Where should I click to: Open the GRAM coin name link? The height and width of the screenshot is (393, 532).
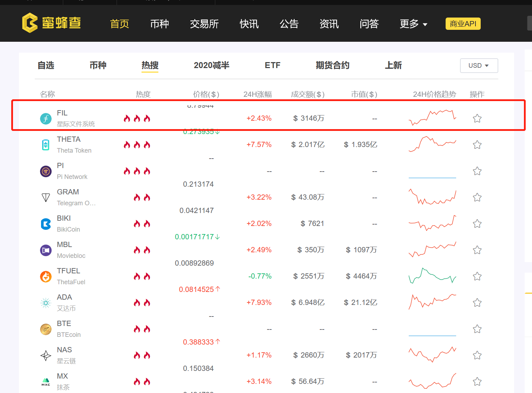tap(68, 192)
